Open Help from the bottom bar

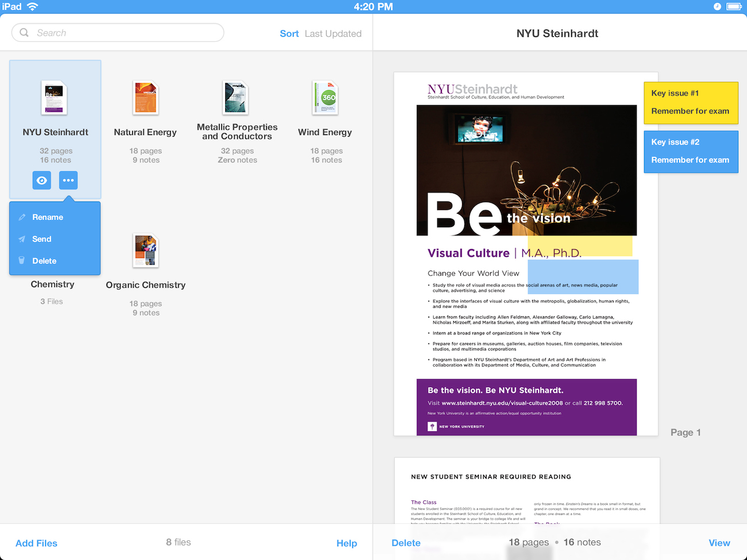(346, 543)
